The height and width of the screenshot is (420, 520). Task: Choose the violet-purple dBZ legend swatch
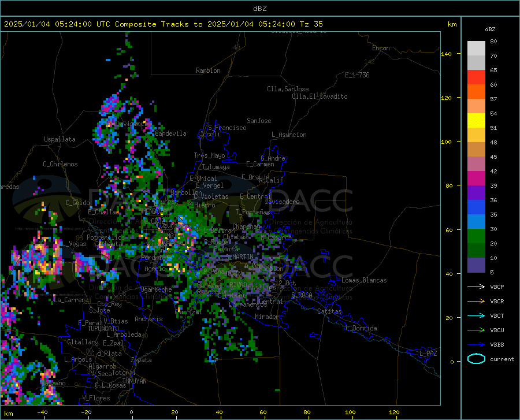coord(476,192)
